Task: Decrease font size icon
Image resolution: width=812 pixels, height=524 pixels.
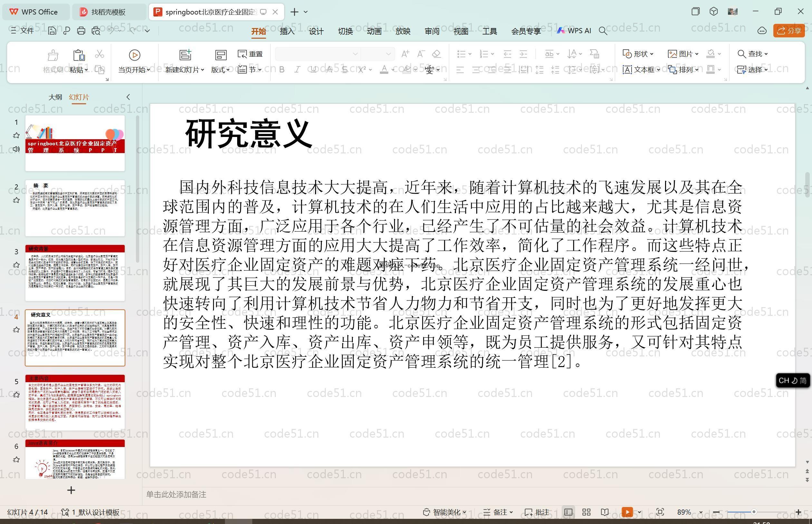Action: pyautogui.click(x=421, y=54)
